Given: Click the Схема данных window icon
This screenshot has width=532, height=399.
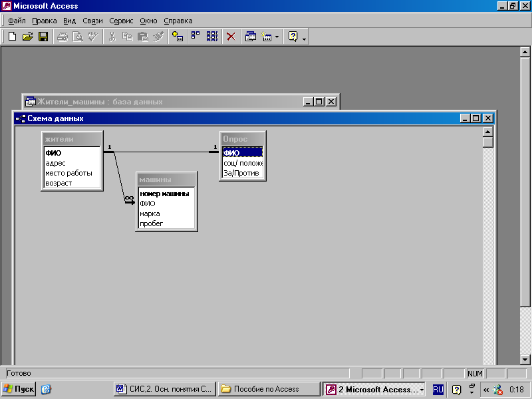Looking at the screenshot, I should coord(21,118).
